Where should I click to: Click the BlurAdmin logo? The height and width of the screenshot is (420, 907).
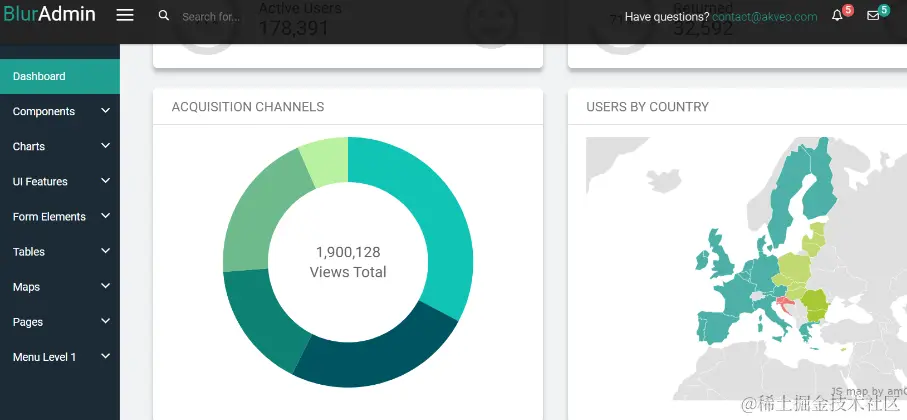(49, 14)
